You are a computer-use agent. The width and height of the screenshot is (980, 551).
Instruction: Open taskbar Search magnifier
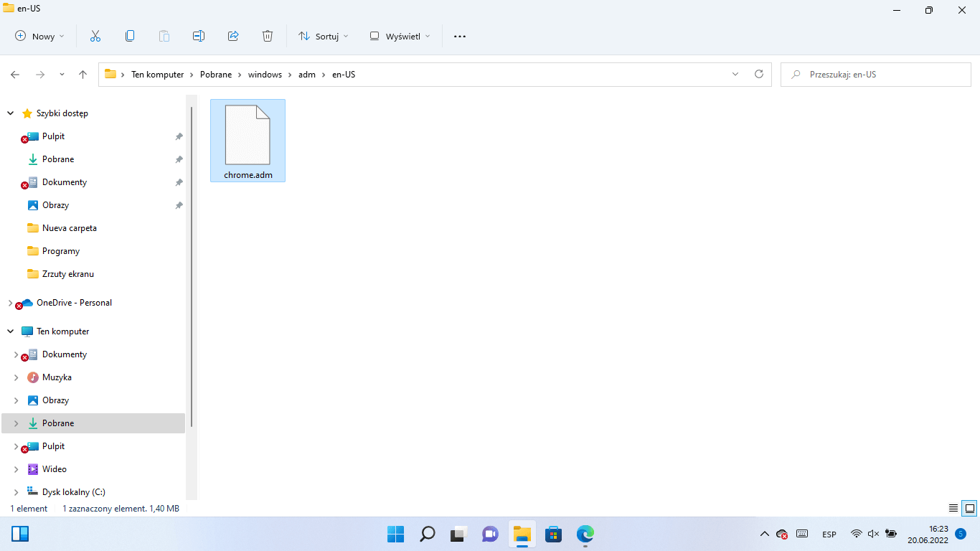427,534
